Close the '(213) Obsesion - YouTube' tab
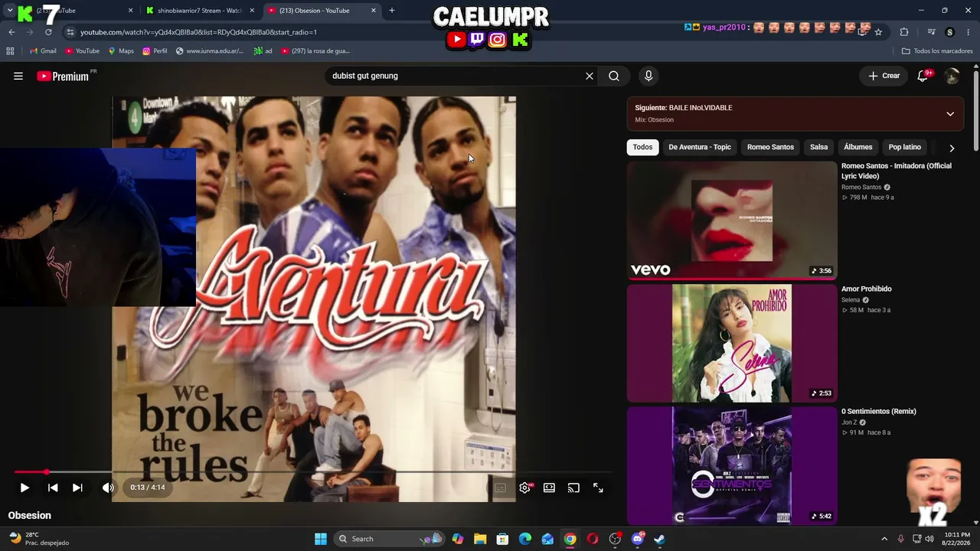 [374, 11]
